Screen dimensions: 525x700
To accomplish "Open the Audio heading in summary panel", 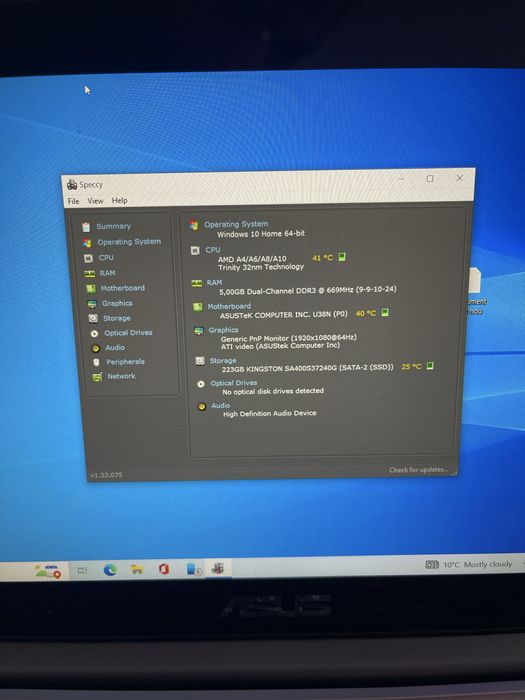I will point(221,405).
